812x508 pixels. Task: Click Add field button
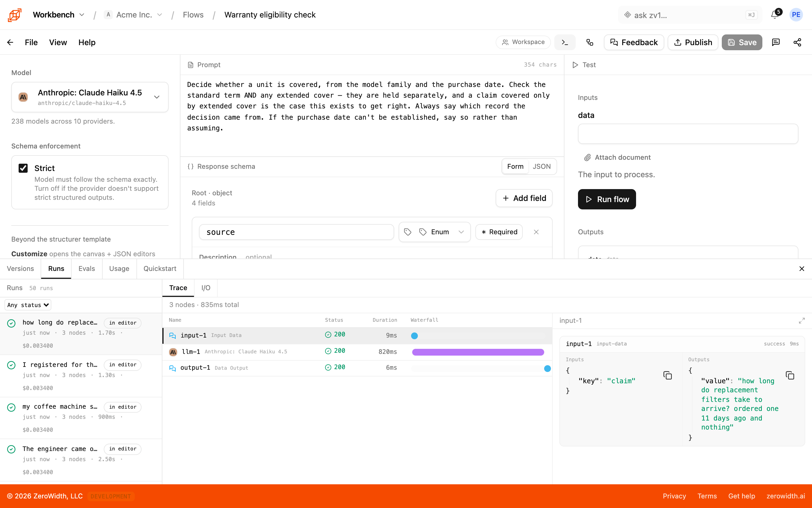pyautogui.click(x=524, y=198)
